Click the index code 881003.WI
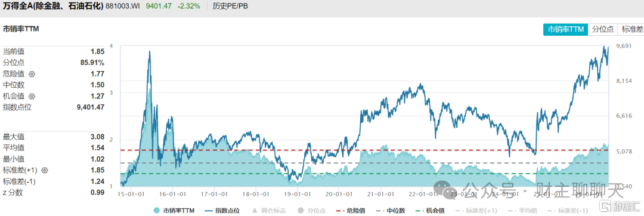644x216 pixels. pyautogui.click(x=123, y=6)
